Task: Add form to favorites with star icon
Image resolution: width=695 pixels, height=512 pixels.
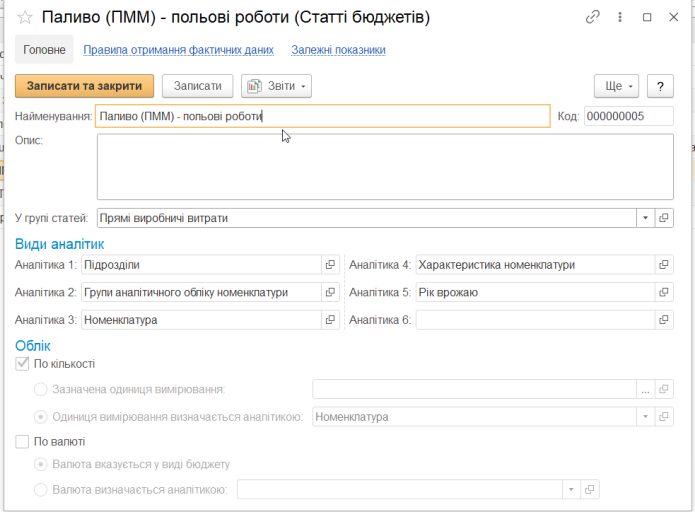Action: [25, 18]
